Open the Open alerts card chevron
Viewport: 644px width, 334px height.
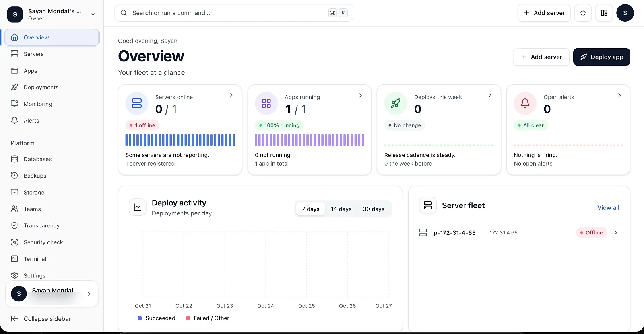pos(619,96)
